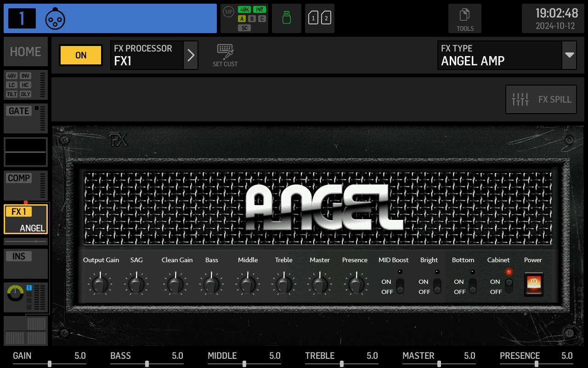Select channel 1 header
This screenshot has height=368, width=588.
pyautogui.click(x=110, y=18)
